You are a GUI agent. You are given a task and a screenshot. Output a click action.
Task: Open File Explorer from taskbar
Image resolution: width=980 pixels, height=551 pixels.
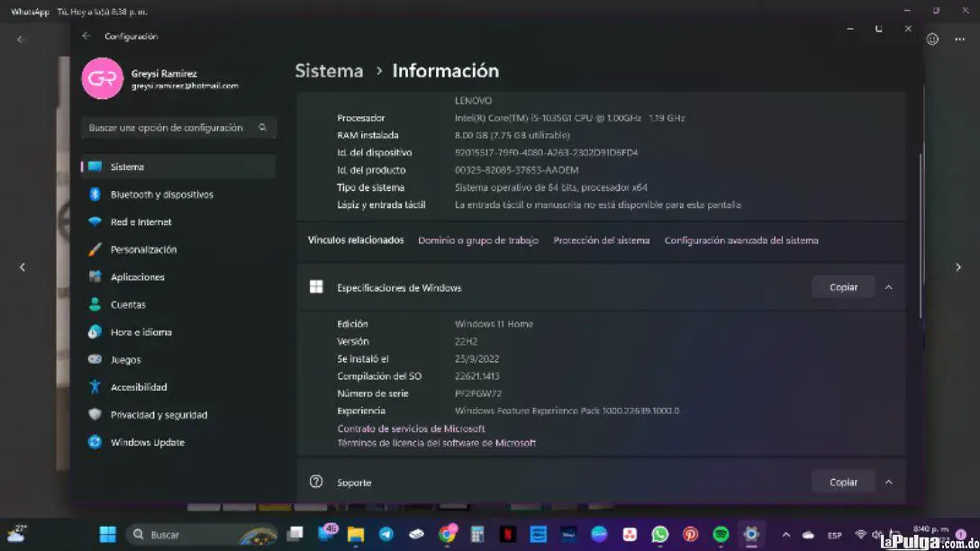pyautogui.click(x=356, y=534)
